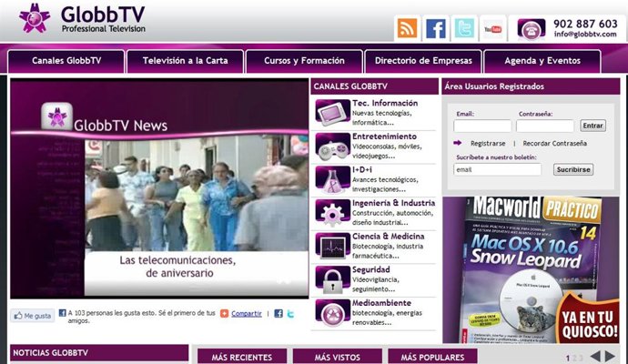Image resolution: width=628 pixels, height=364 pixels.
Task: Open Televisión a la Carta menu
Action: [x=185, y=61]
